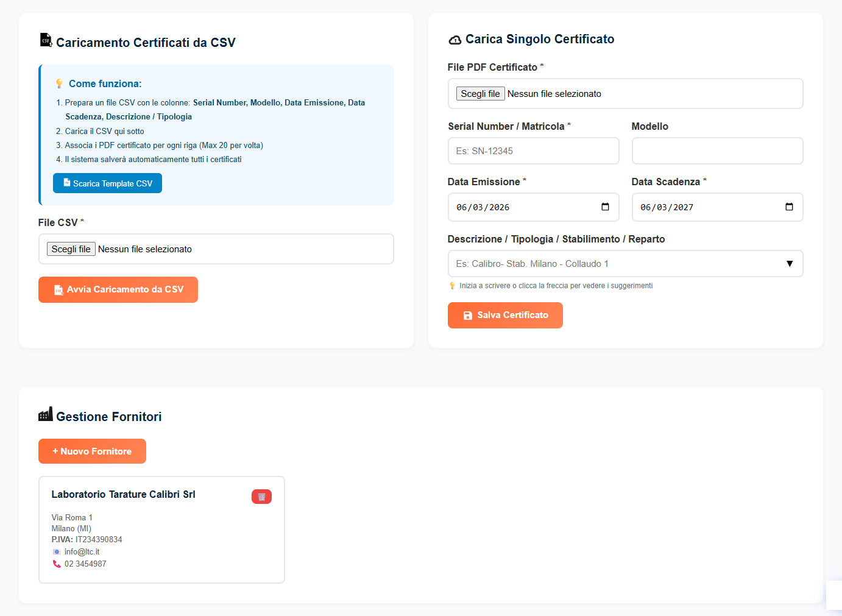Delete the Laboratorio Tarature Calibri supplier
Image resolution: width=842 pixels, height=616 pixels.
click(261, 497)
